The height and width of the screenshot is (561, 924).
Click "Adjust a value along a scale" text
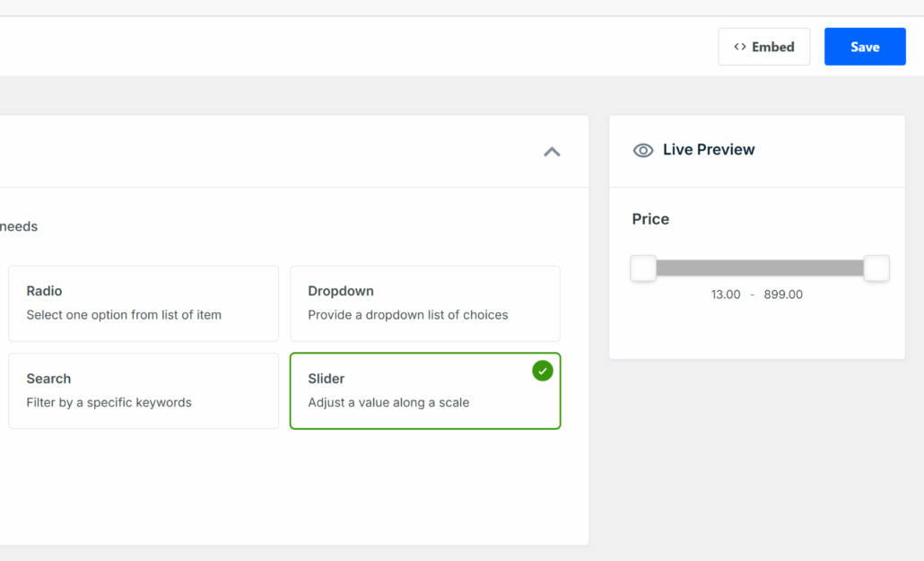(388, 402)
